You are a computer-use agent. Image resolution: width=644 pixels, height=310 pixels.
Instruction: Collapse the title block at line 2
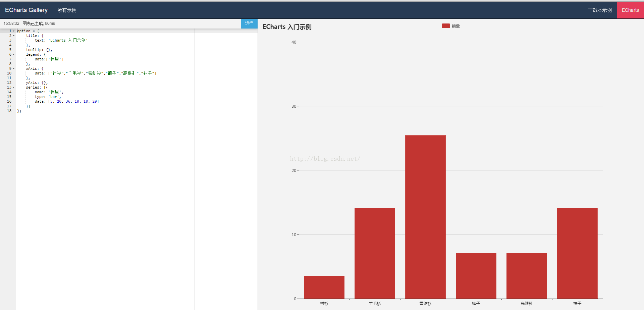point(14,36)
